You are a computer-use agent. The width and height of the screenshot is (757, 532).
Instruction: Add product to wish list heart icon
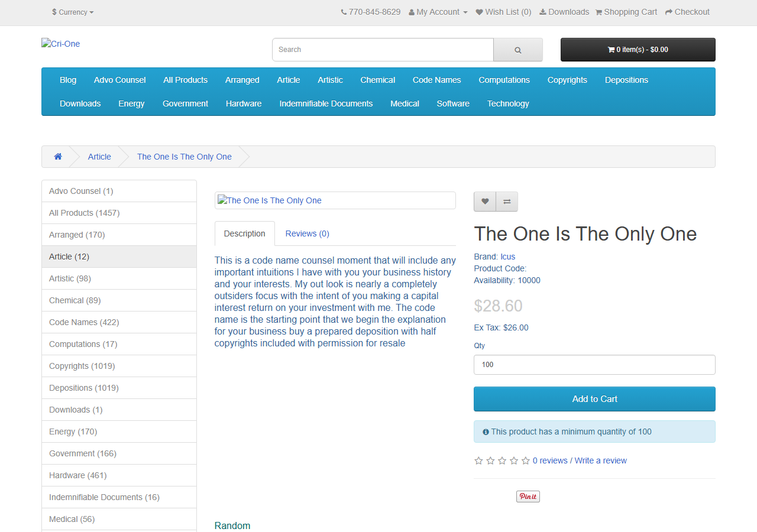[x=485, y=202]
